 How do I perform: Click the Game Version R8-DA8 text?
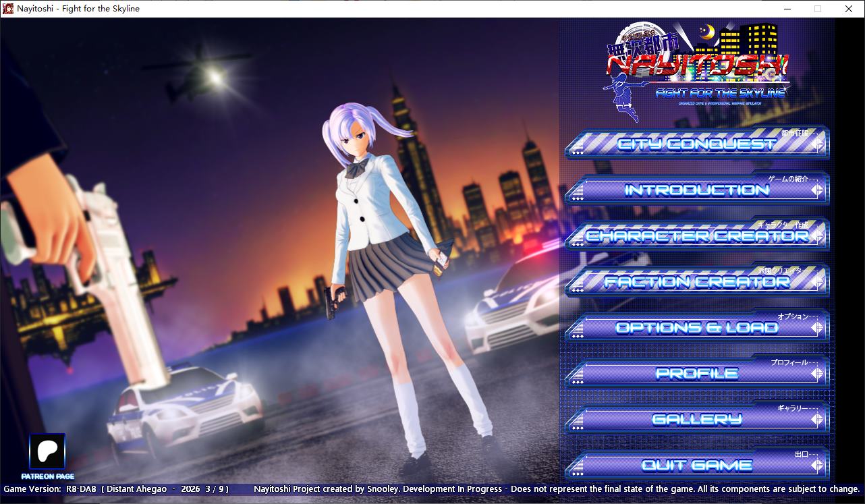(x=116, y=489)
